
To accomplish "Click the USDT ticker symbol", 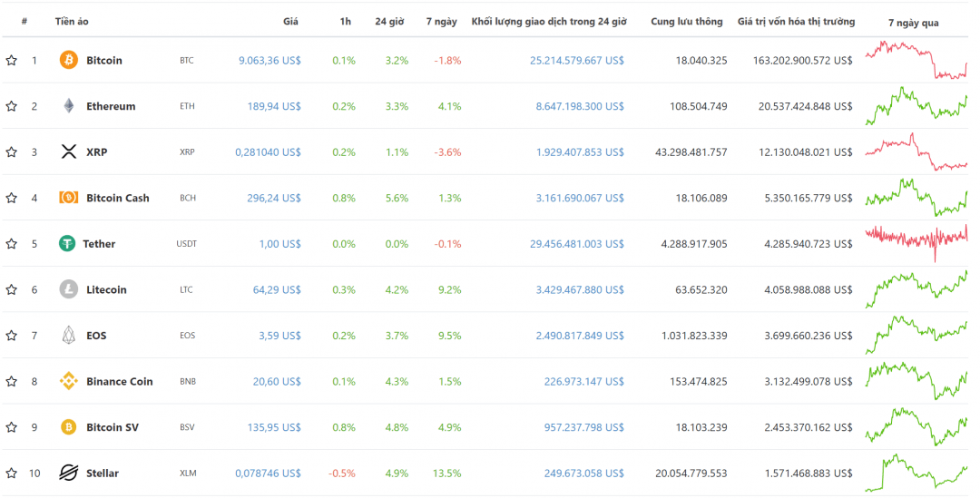I will [x=186, y=243].
